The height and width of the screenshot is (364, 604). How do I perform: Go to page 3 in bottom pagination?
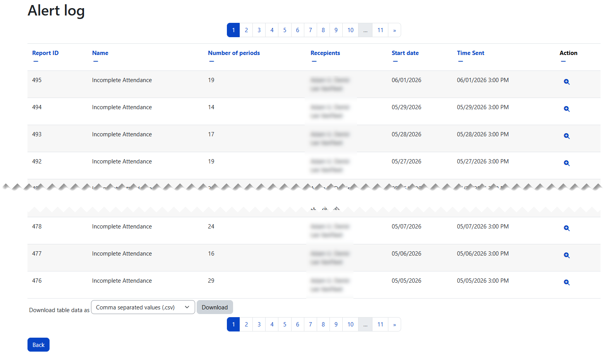click(259, 325)
